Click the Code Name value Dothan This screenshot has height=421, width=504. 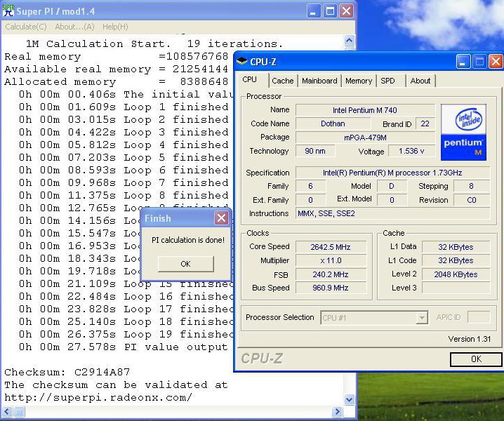pyautogui.click(x=333, y=123)
